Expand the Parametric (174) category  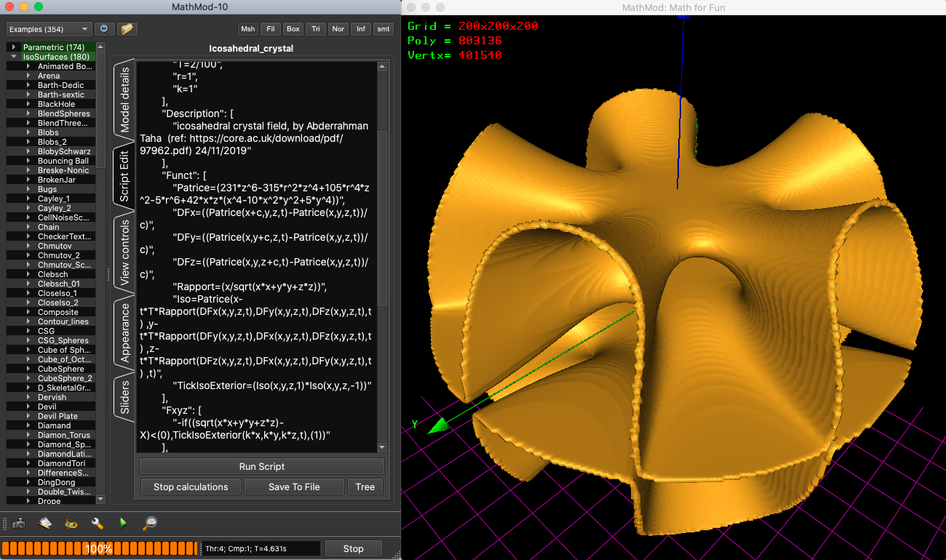click(x=12, y=46)
